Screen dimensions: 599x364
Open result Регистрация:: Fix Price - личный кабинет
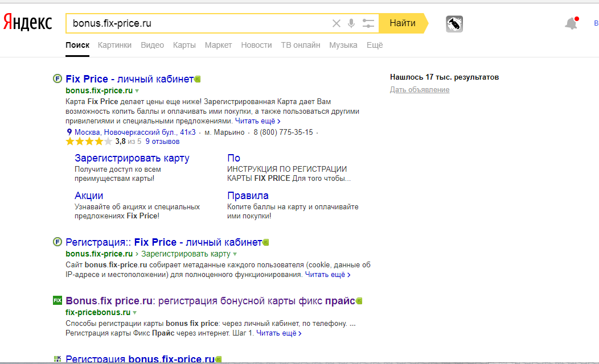164,242
